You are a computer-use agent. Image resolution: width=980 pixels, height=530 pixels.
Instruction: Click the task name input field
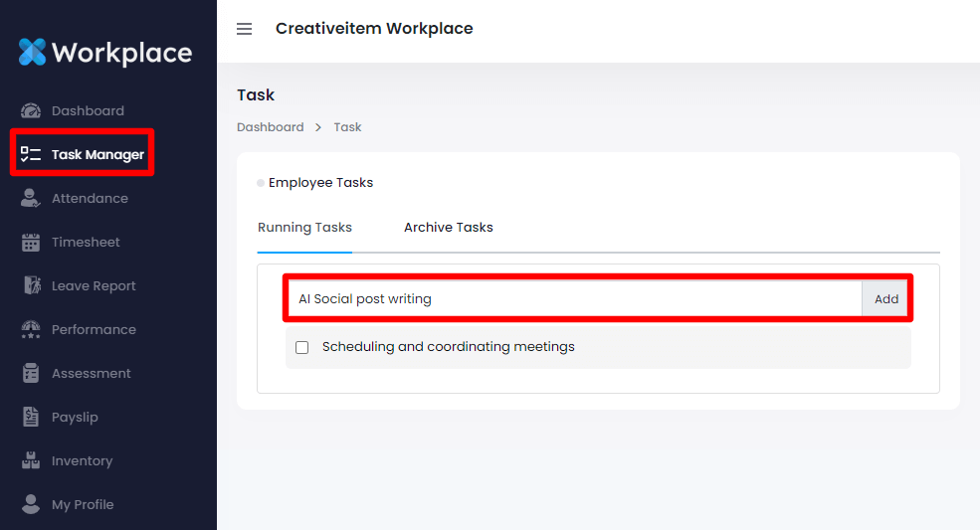click(x=575, y=298)
